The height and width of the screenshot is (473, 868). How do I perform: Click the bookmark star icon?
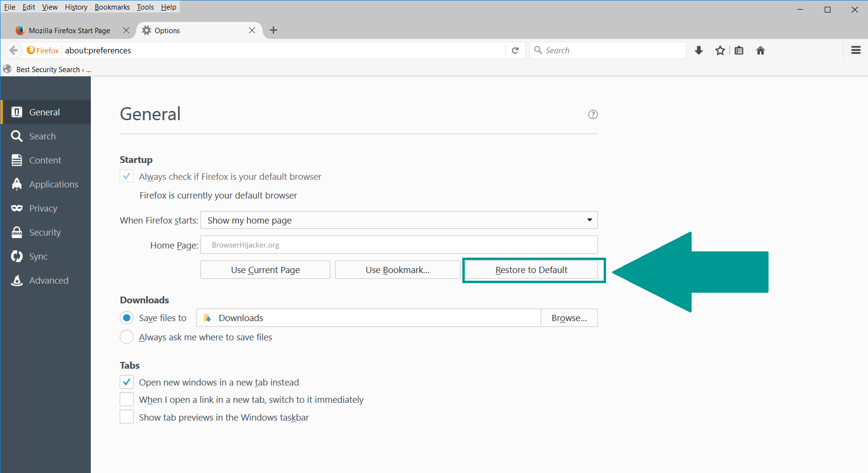pos(719,50)
